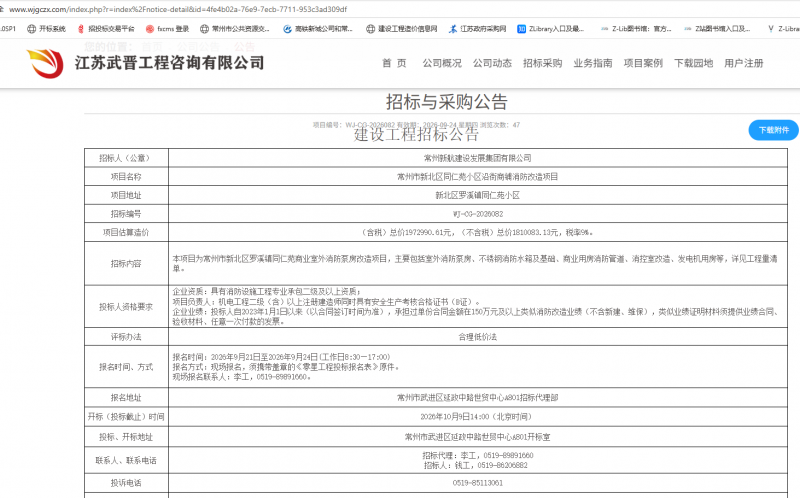Open the ZLibrary入口 bookmark
800x498 pixels.
551,29
